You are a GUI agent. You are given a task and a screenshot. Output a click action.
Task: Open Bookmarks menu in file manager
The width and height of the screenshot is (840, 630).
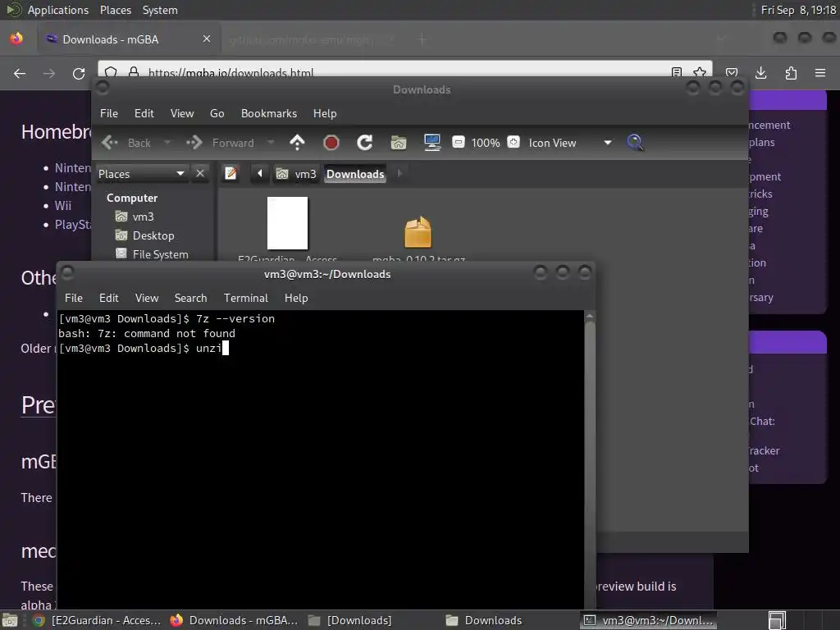269,113
